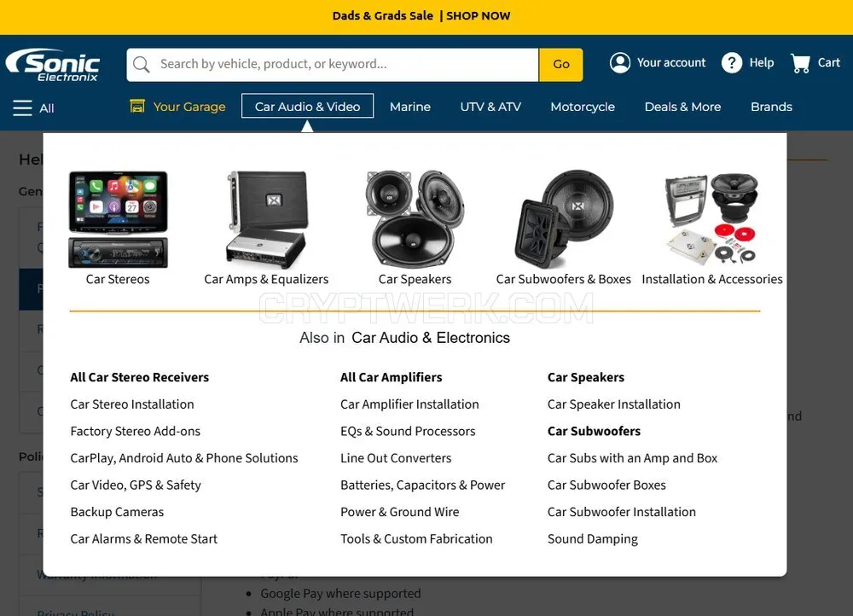Open Car Video, GPS & Safety
Image resolution: width=853 pixels, height=616 pixels.
coord(136,485)
